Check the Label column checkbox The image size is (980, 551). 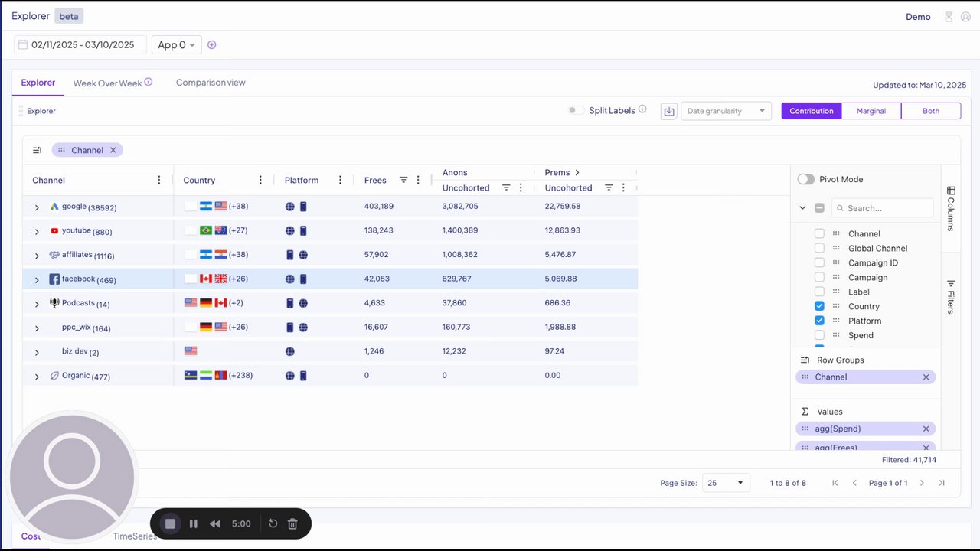819,292
